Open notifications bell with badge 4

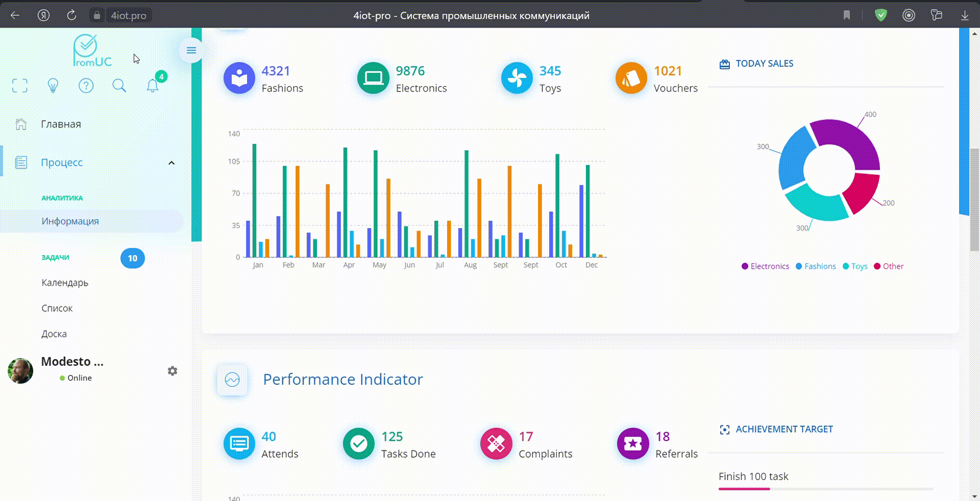153,85
